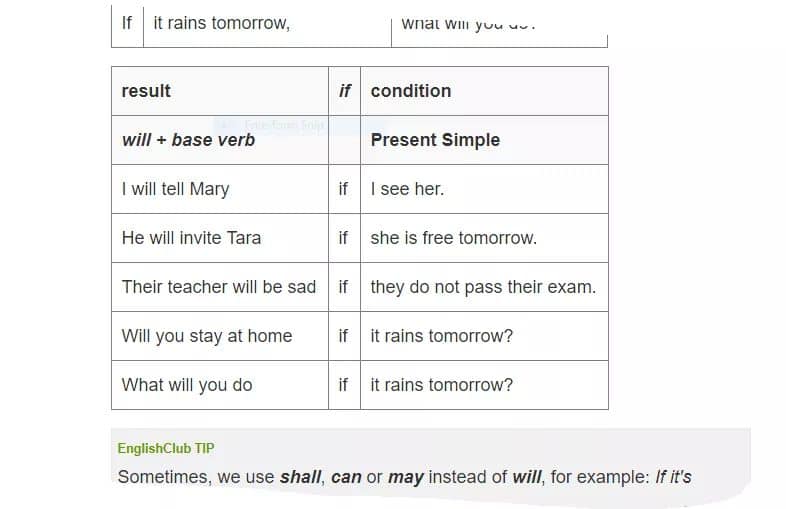Click the bold word "shall" in the tip
The width and height of the screenshot is (786, 509).
pos(300,477)
